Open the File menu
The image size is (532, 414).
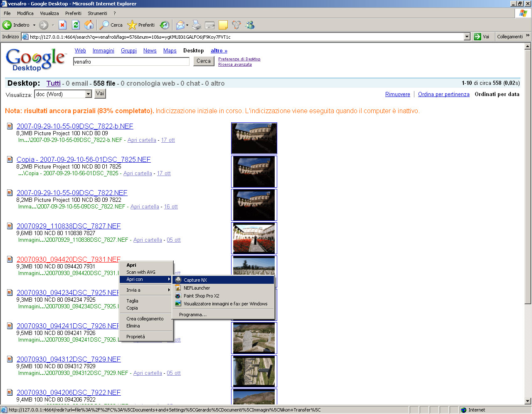(7, 13)
